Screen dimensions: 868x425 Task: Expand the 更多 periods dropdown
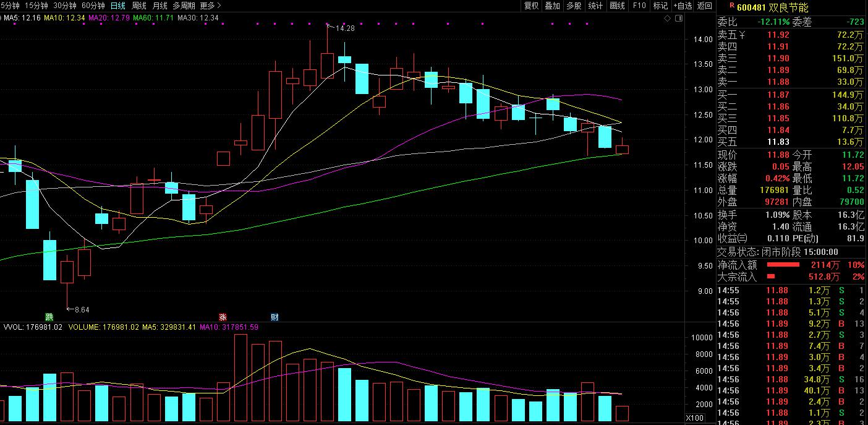(x=210, y=6)
